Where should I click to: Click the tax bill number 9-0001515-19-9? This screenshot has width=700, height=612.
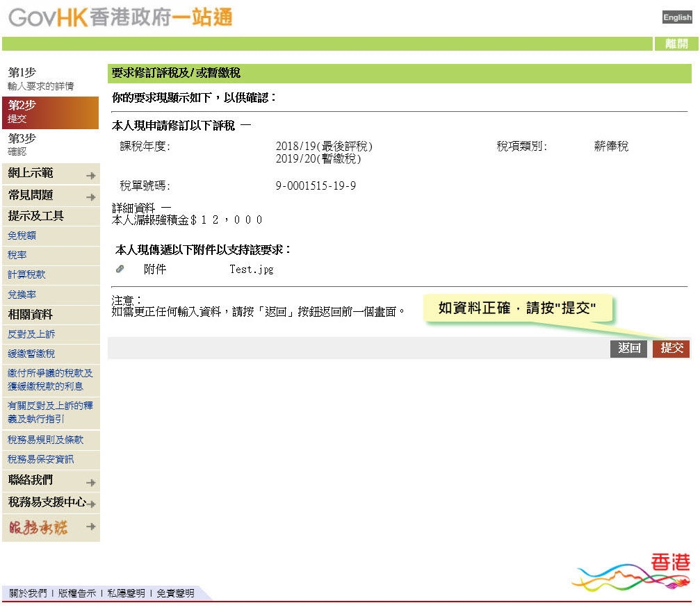316,186
